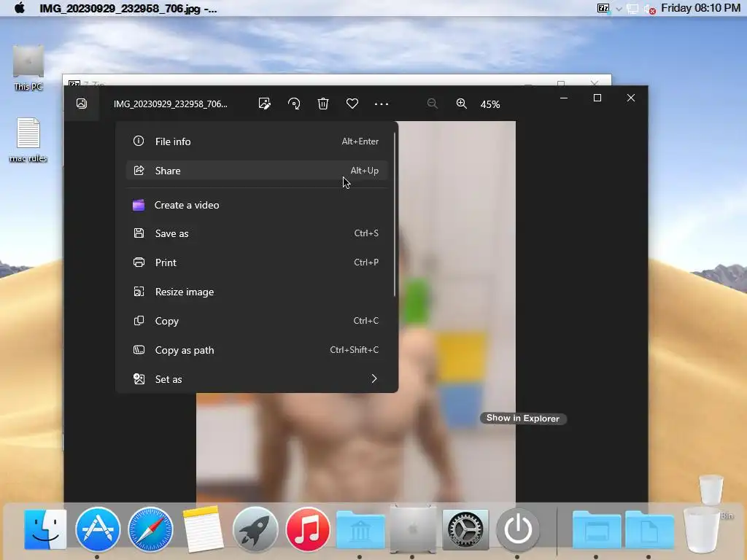Click the Apple logo in menu bar

[20, 8]
